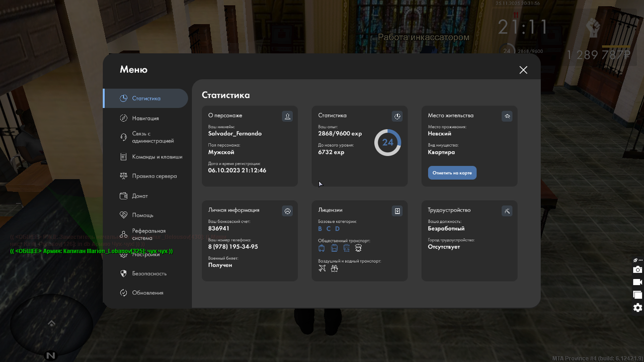Screen dimensions: 644x362
Task: Click the Получен military ticket value
Action: coord(220,265)
